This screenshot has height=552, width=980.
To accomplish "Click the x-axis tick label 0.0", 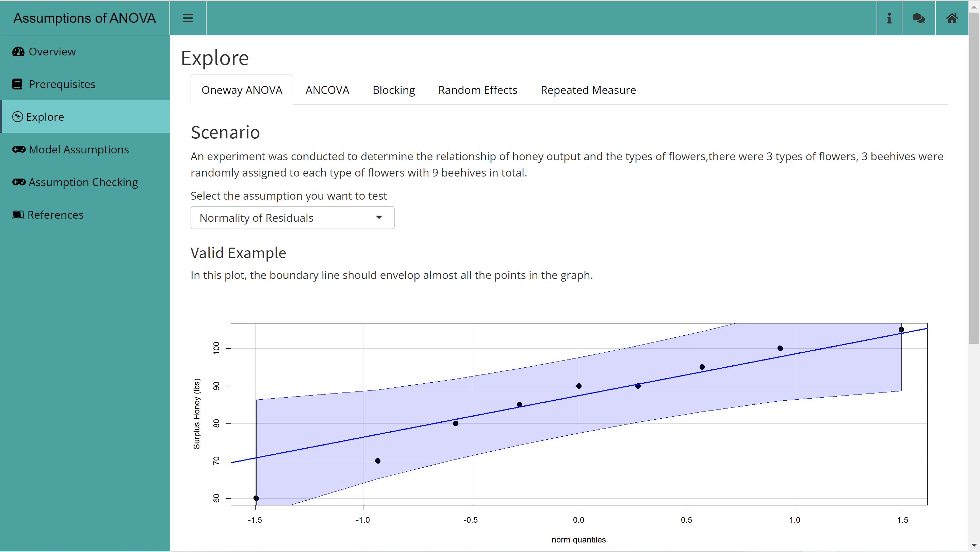I will click(x=578, y=520).
